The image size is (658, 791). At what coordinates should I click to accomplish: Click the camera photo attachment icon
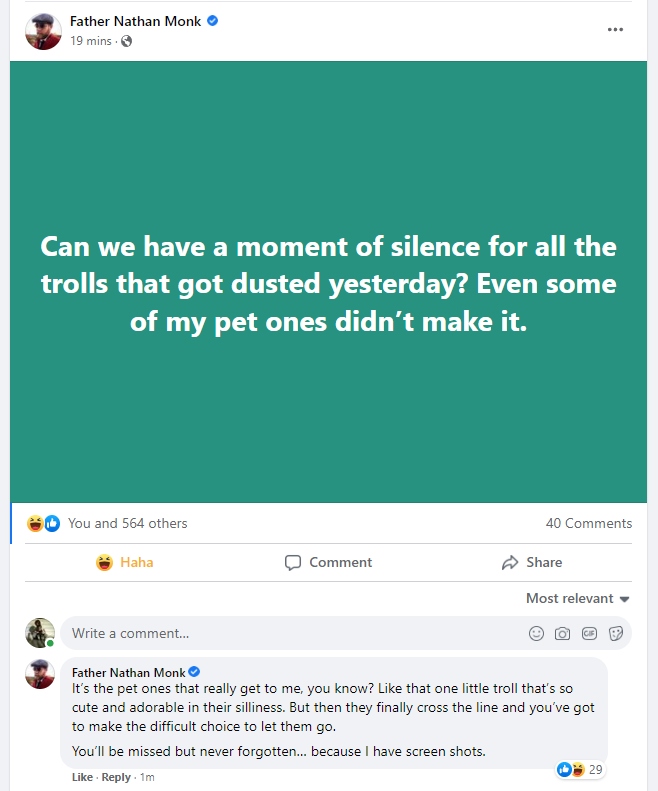pyautogui.click(x=563, y=633)
